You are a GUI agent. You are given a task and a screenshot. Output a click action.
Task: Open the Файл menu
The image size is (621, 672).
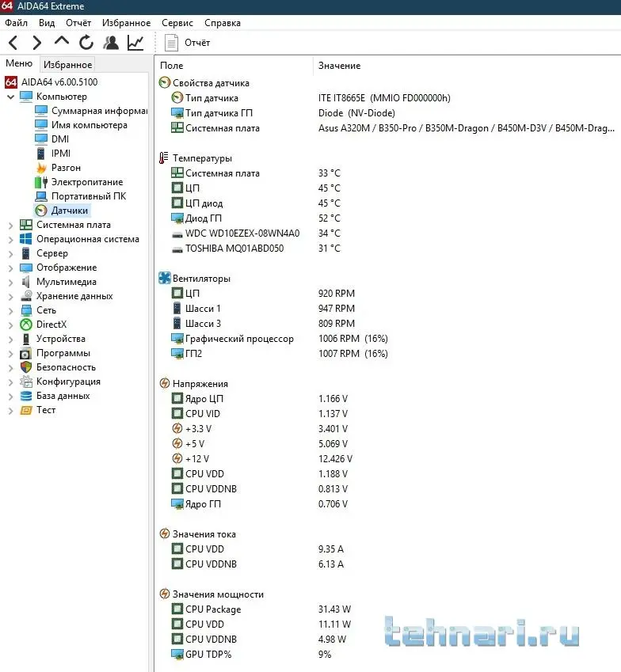tap(17, 23)
